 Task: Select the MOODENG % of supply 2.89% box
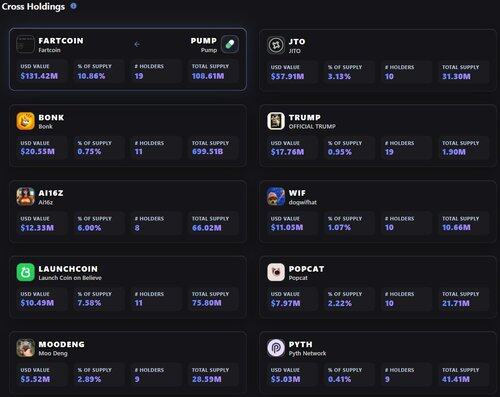[99, 375]
